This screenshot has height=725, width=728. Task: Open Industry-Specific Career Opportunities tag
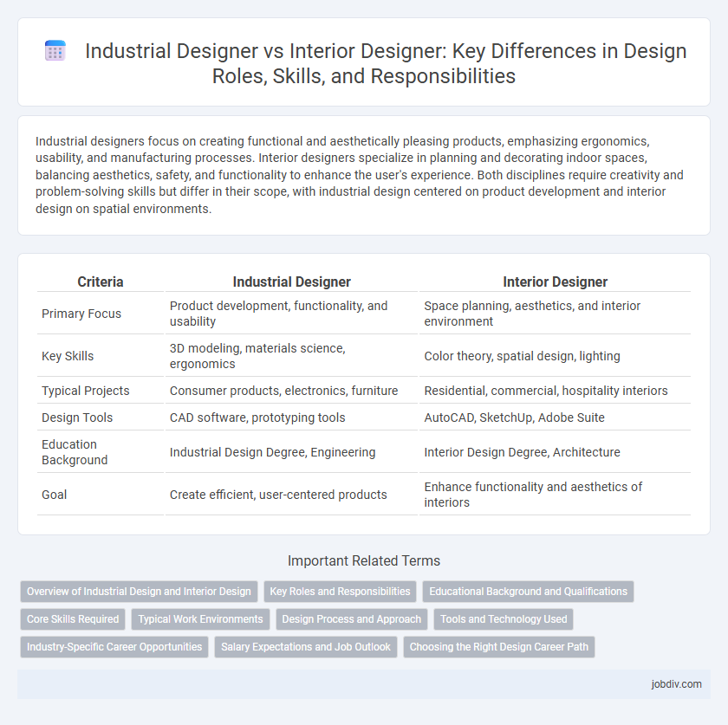click(x=114, y=647)
